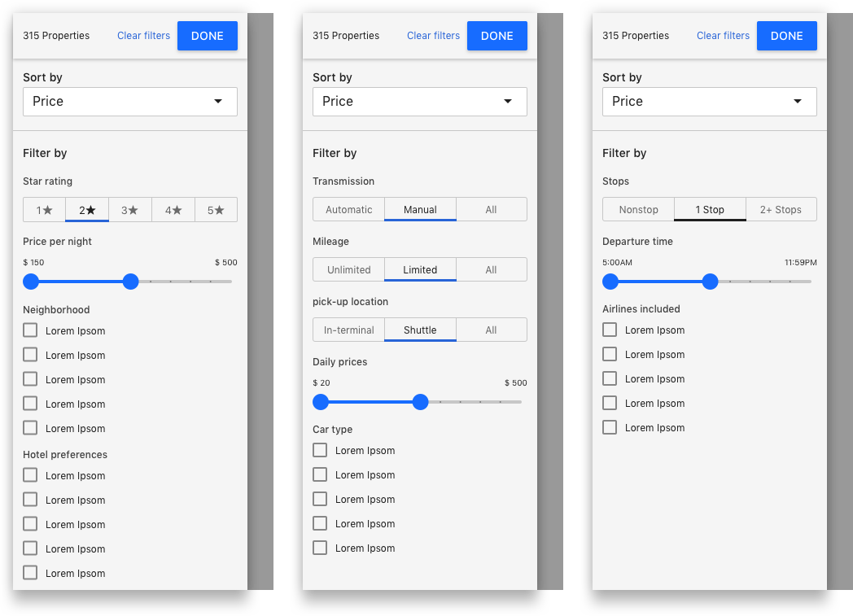Choose the 4-star rating filter
The image size is (853, 616).
click(173, 210)
